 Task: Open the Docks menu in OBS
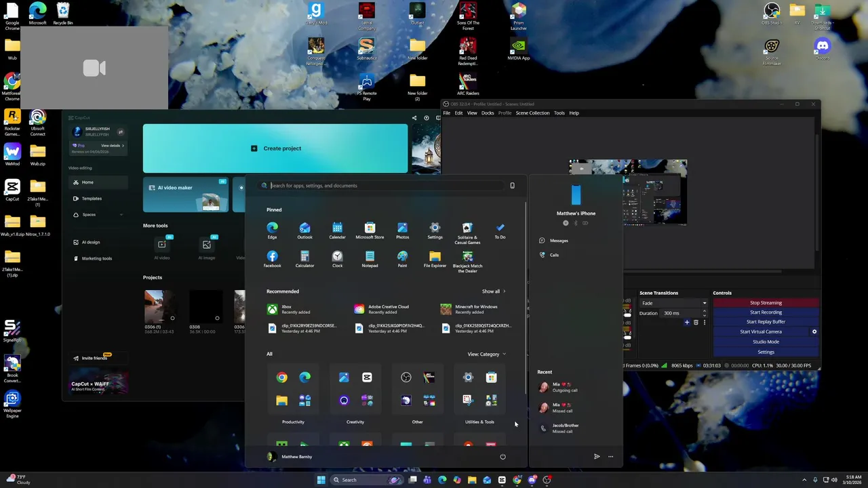488,113
